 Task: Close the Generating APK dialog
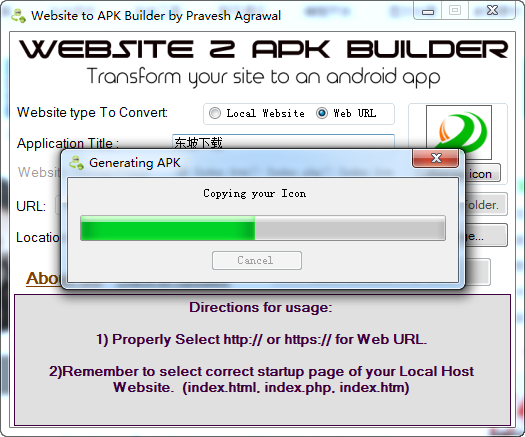(436, 158)
